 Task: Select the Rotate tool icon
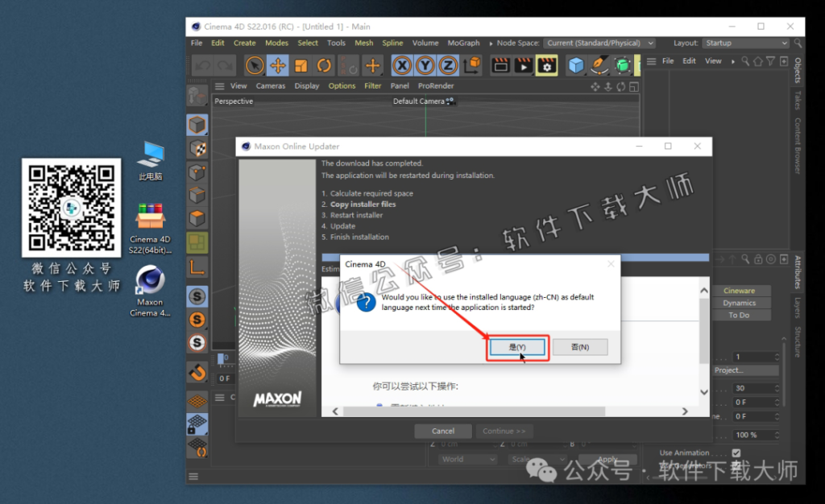point(325,65)
